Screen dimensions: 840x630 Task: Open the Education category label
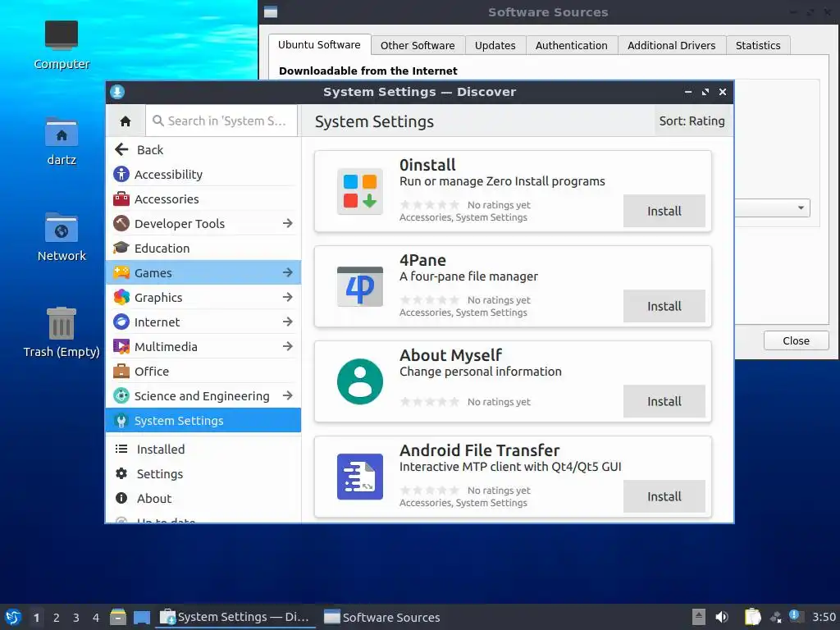pyautogui.click(x=162, y=248)
